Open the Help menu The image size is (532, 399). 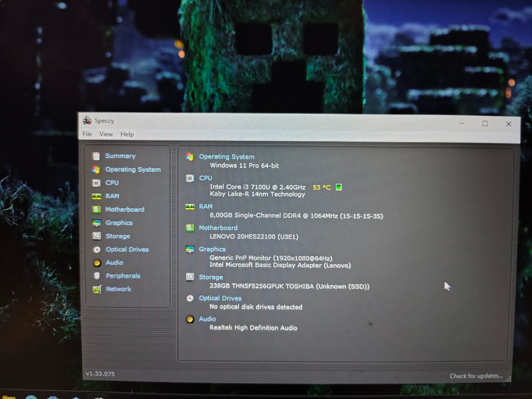[x=127, y=134]
